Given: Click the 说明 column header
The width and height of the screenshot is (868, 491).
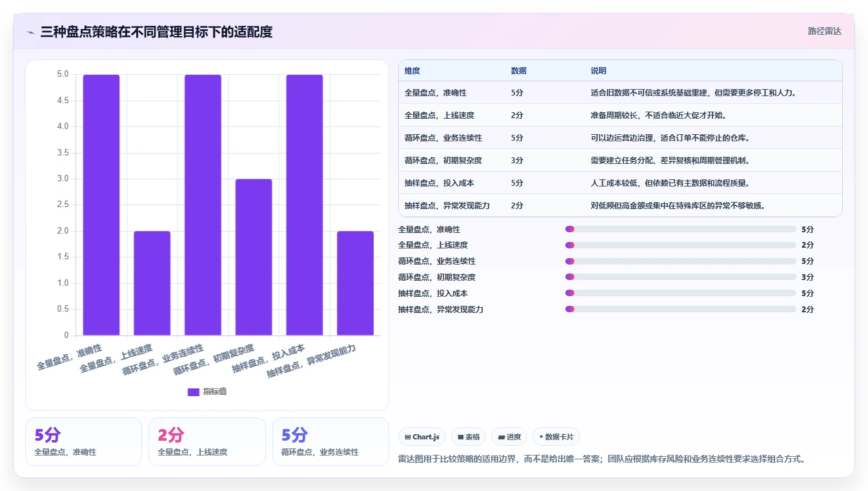Looking at the screenshot, I should point(598,71).
